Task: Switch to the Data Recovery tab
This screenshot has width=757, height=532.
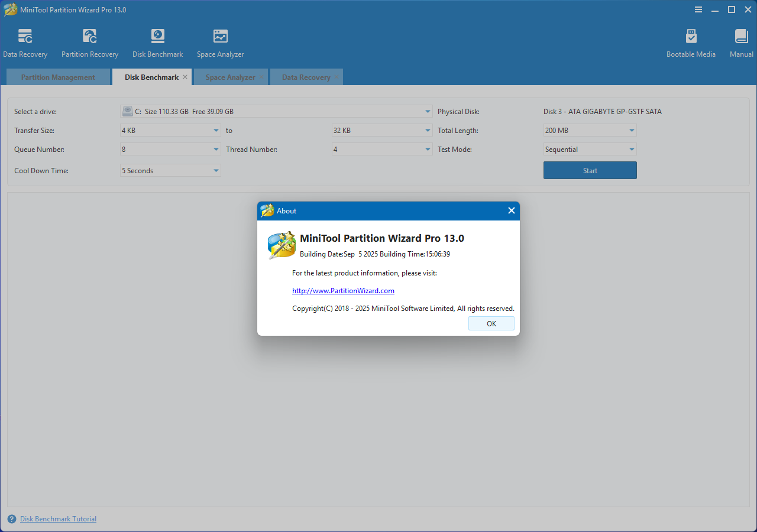Action: [x=306, y=77]
